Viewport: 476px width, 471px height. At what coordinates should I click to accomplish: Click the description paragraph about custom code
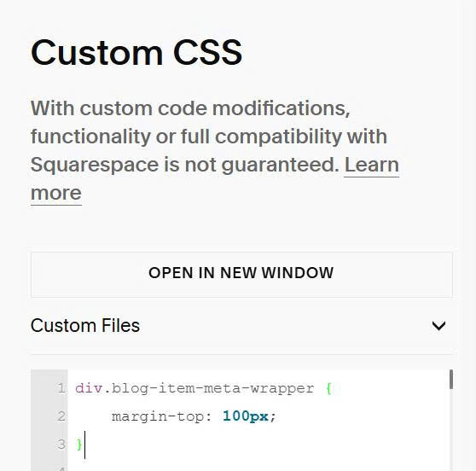[x=215, y=151]
